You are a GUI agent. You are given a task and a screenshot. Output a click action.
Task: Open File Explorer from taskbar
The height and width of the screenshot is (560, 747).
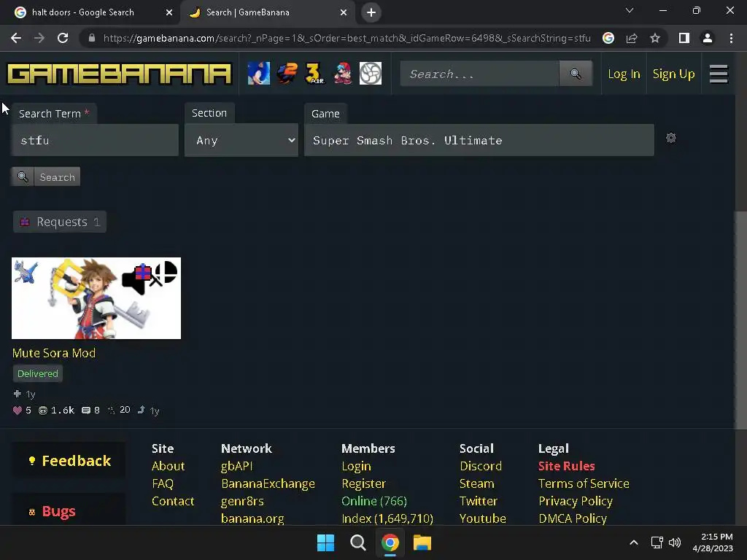coord(422,542)
